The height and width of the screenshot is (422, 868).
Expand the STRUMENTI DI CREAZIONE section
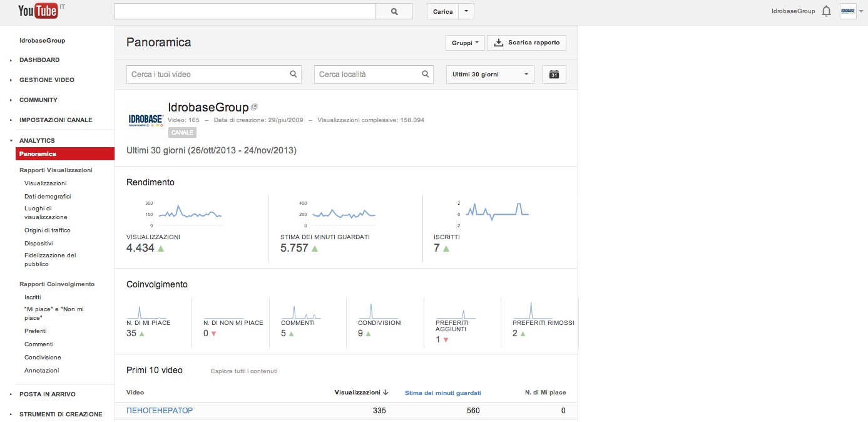[x=61, y=414]
